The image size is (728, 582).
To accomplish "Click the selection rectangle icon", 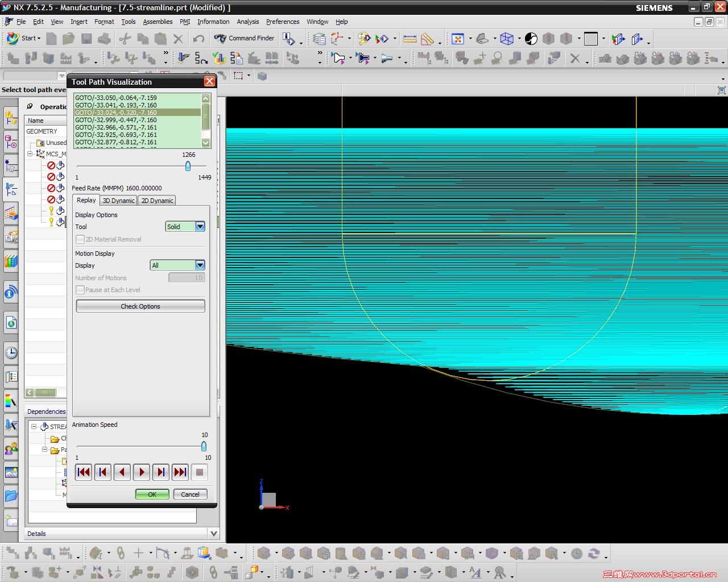I will [238, 75].
